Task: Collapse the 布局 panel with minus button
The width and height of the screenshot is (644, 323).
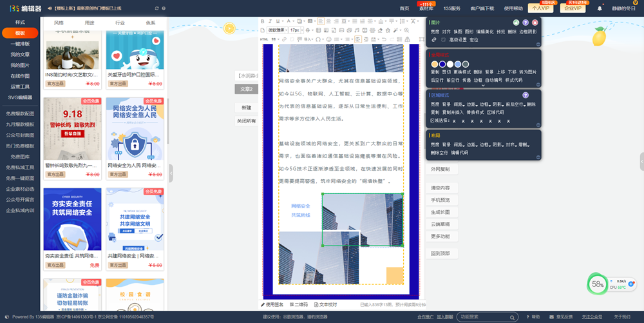Action: click(x=538, y=157)
